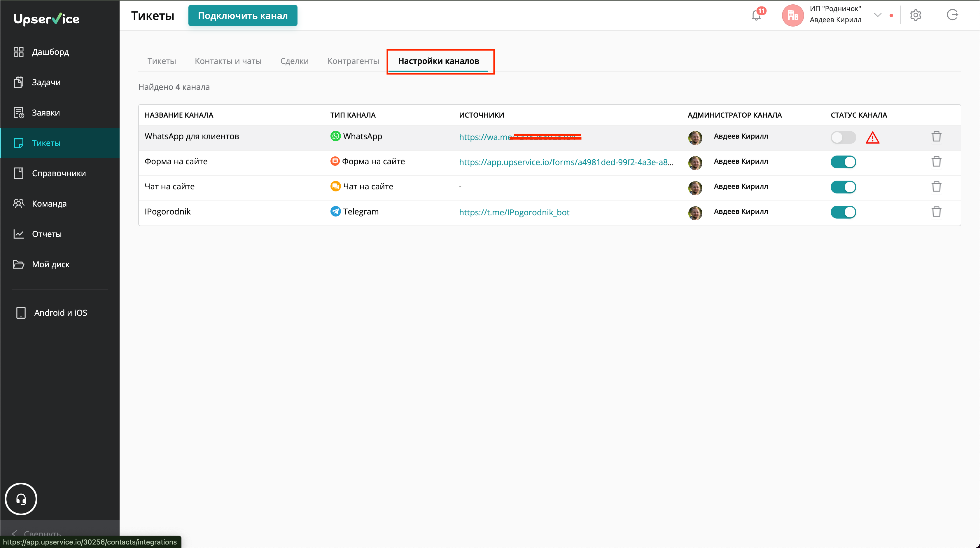
Task: Click the logout icon
Action: (952, 15)
